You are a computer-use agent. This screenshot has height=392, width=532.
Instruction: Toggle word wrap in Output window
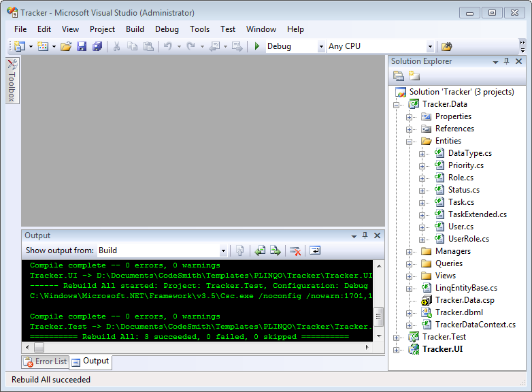pyautogui.click(x=315, y=251)
